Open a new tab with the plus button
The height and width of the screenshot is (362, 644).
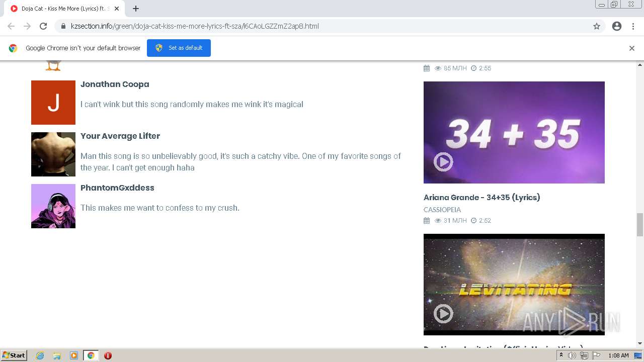[x=136, y=9]
